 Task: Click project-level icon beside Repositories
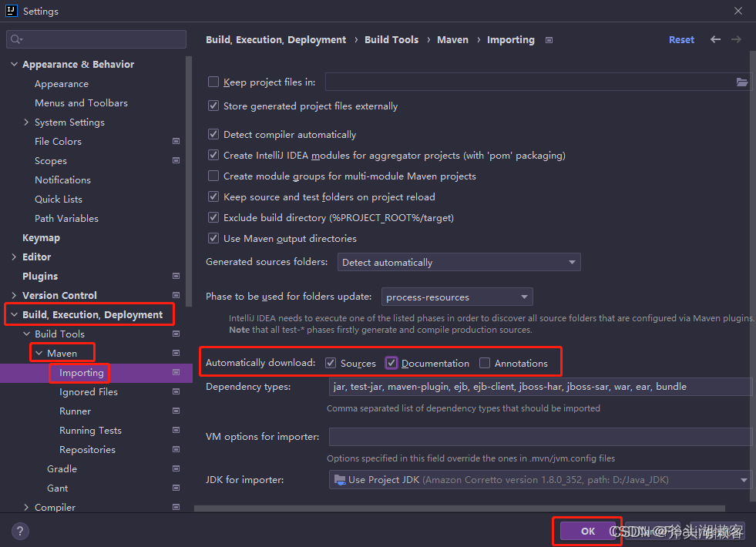(x=176, y=450)
